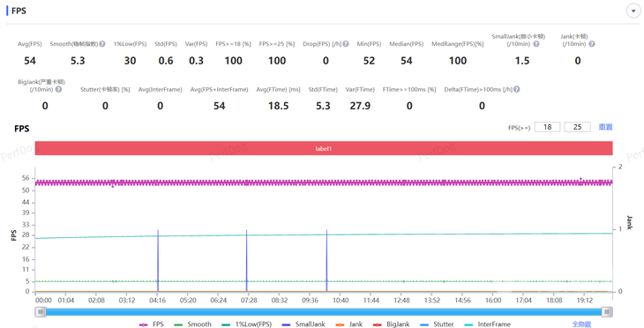Toggle Stutter series in chart legend

(437, 324)
